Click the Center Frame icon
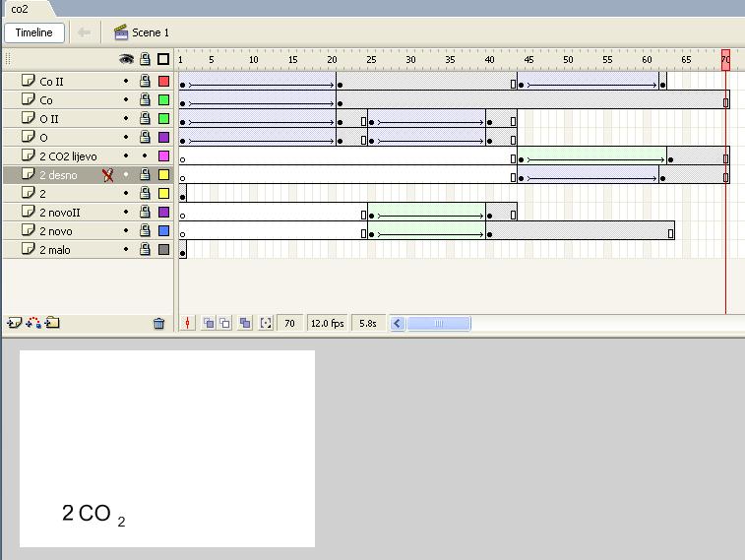Screen dimensions: 745x560 point(188,323)
